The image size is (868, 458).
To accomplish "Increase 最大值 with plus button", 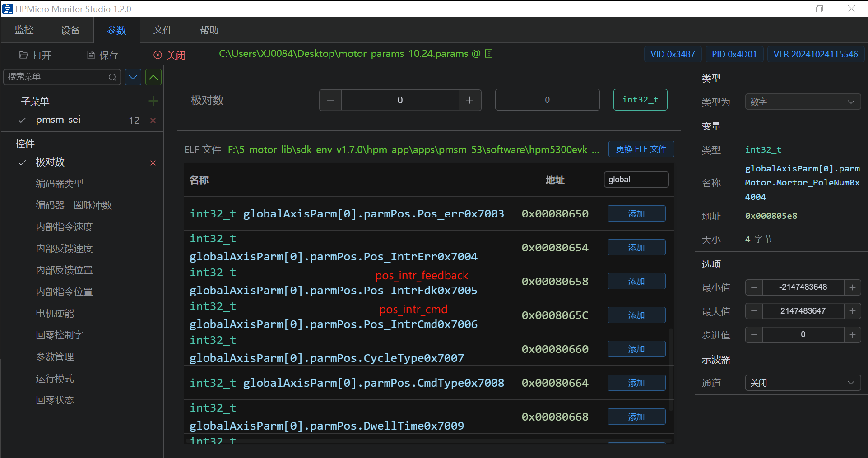I will click(x=853, y=311).
